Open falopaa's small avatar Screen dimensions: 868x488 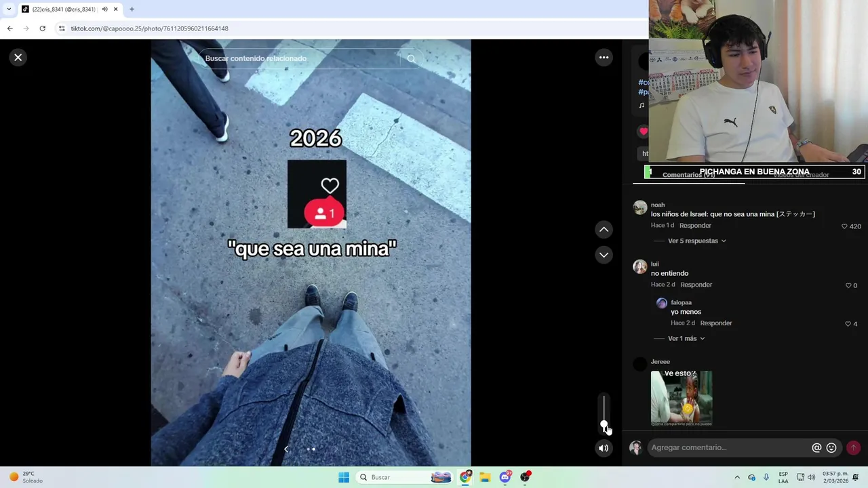point(662,304)
